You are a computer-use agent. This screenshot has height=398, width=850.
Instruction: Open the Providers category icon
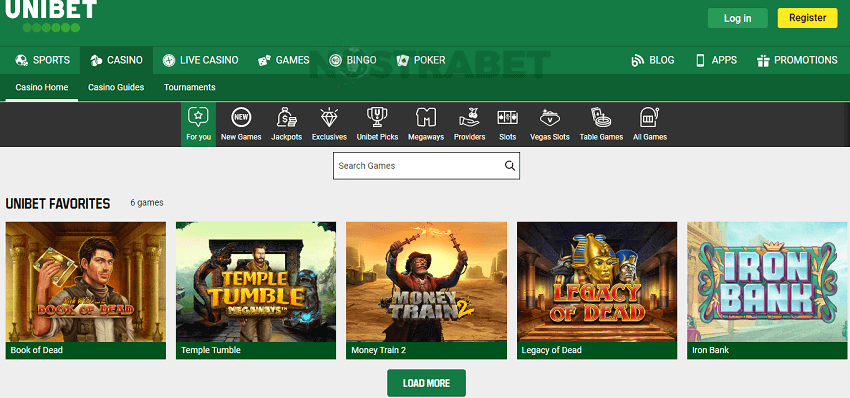point(469,118)
